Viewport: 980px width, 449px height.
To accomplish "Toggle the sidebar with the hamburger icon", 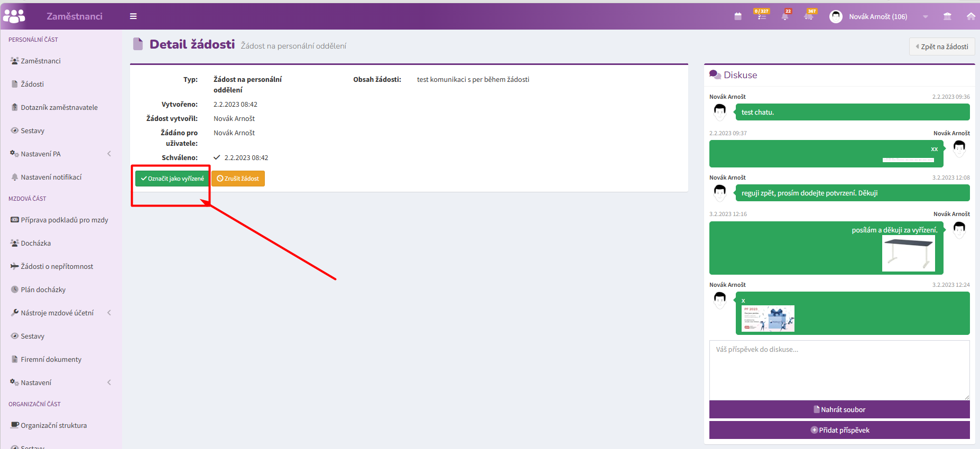I will click(133, 16).
